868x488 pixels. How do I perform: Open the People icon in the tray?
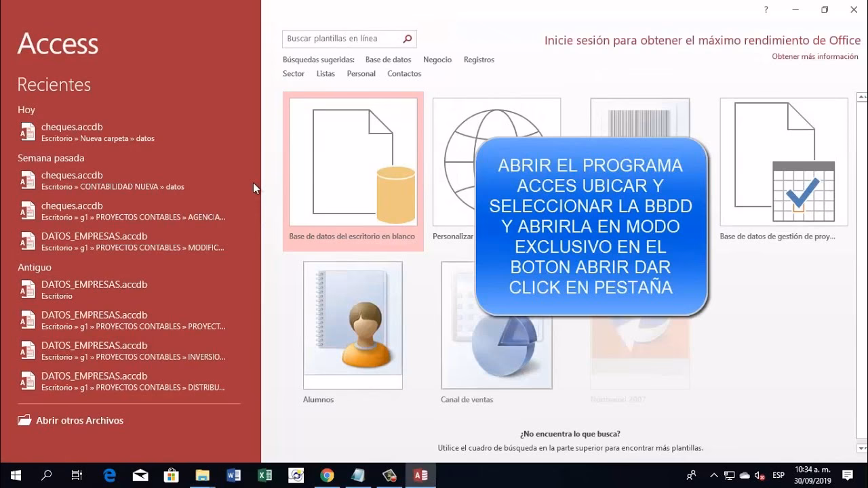click(x=691, y=475)
